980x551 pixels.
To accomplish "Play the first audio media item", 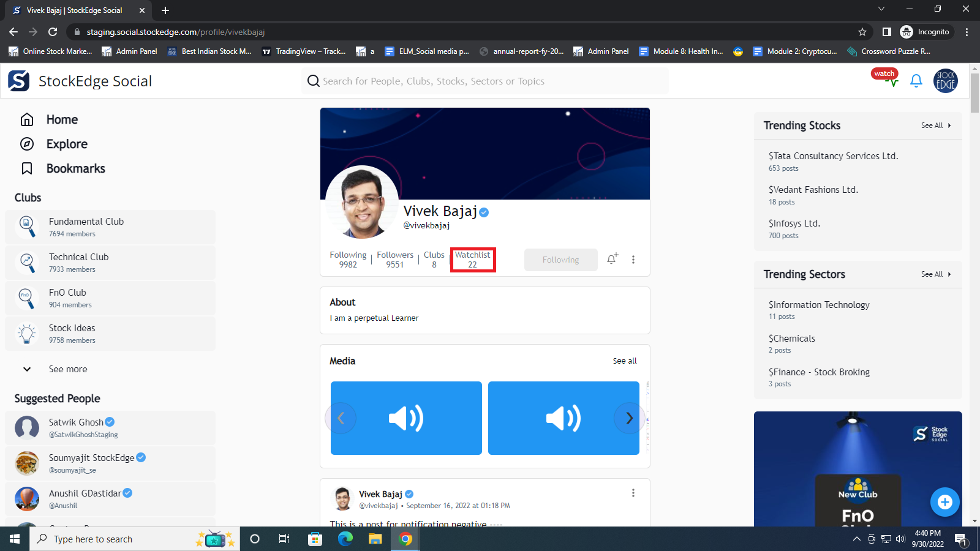I will point(406,418).
